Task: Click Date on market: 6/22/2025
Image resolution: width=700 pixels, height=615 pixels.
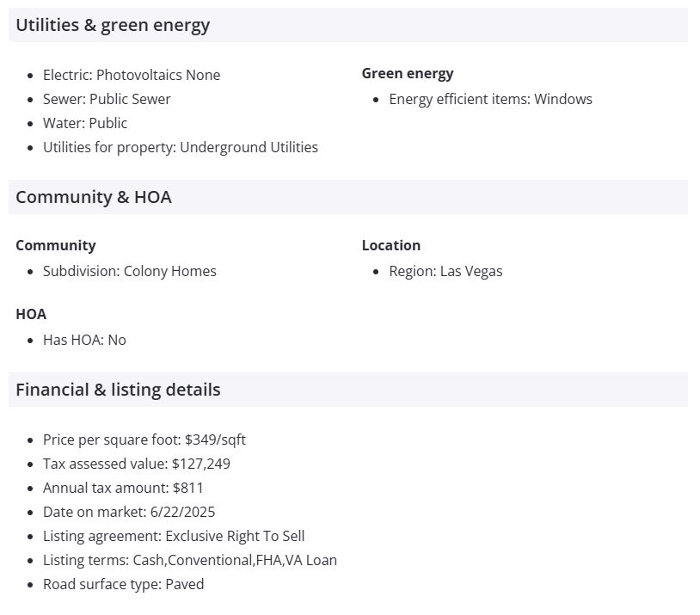Action: pos(129,512)
